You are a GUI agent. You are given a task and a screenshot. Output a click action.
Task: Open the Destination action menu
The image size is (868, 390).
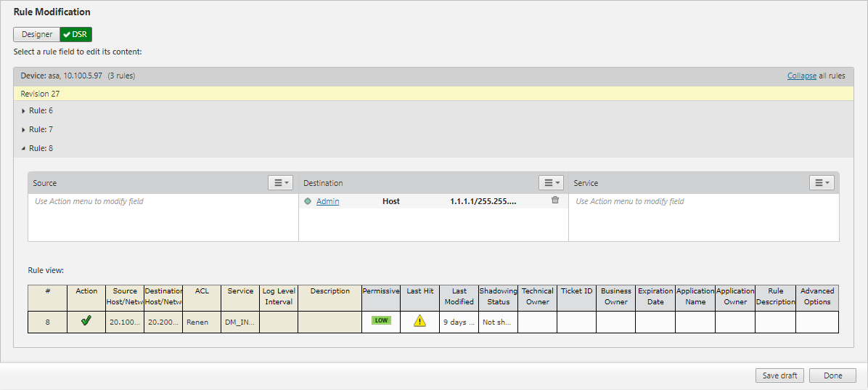point(551,183)
